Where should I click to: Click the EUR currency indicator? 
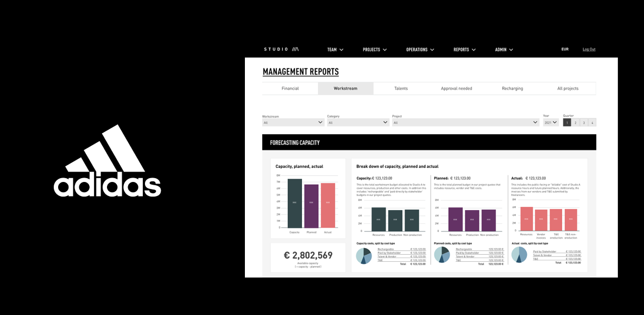click(x=565, y=49)
